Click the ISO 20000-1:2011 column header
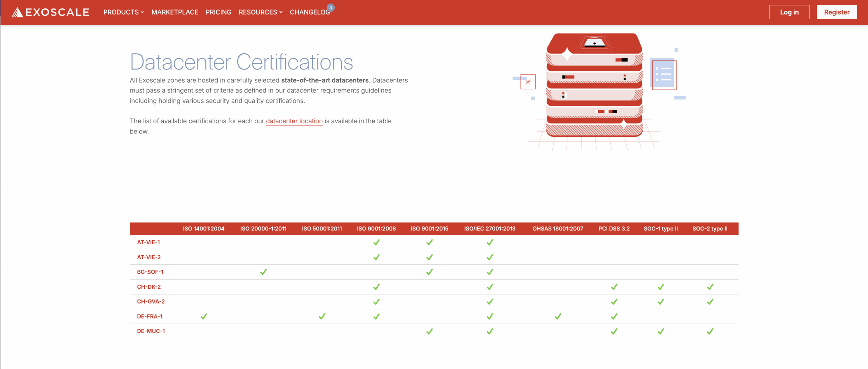Image resolution: width=868 pixels, height=369 pixels. point(263,229)
